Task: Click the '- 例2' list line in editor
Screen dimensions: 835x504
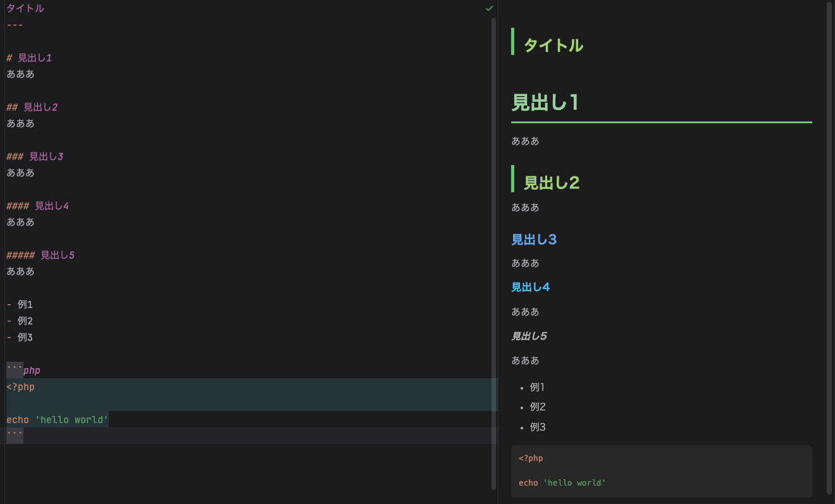Action: tap(20, 321)
